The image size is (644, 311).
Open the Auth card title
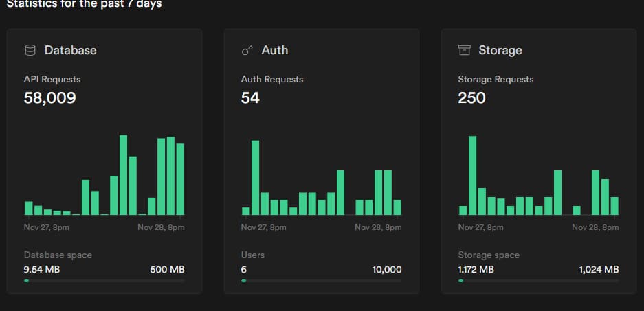tap(274, 50)
